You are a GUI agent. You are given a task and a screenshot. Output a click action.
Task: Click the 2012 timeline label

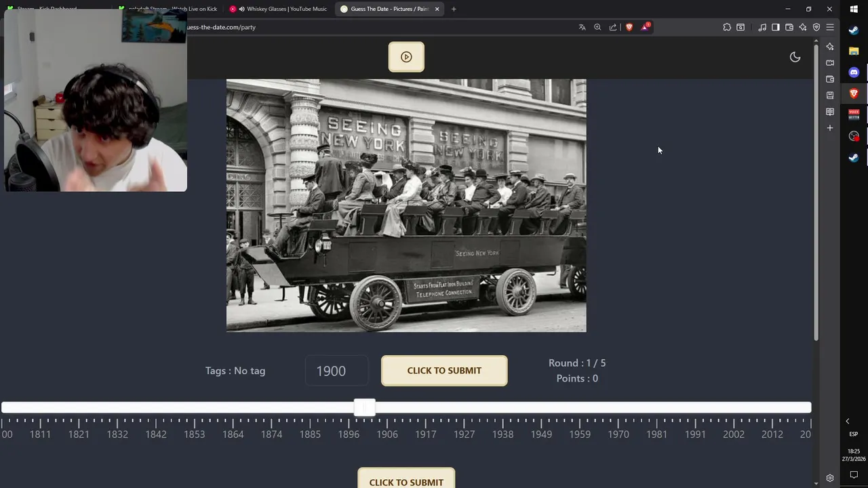[x=772, y=434]
